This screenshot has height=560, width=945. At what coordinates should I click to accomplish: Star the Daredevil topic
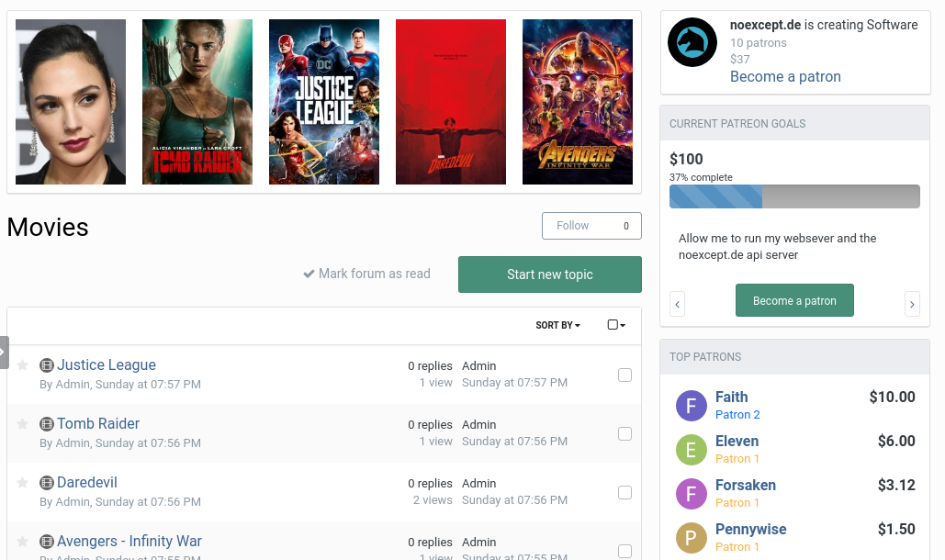click(x=22, y=482)
